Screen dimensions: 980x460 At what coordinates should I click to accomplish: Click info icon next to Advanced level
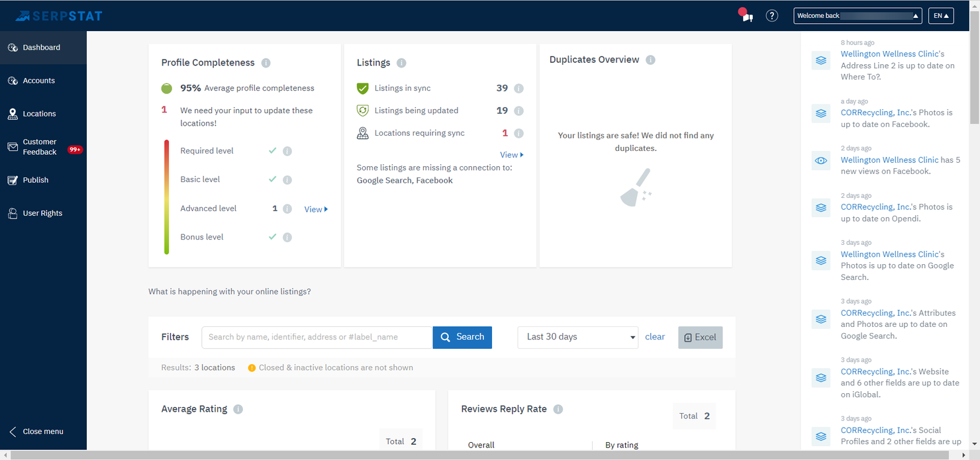[x=287, y=208]
